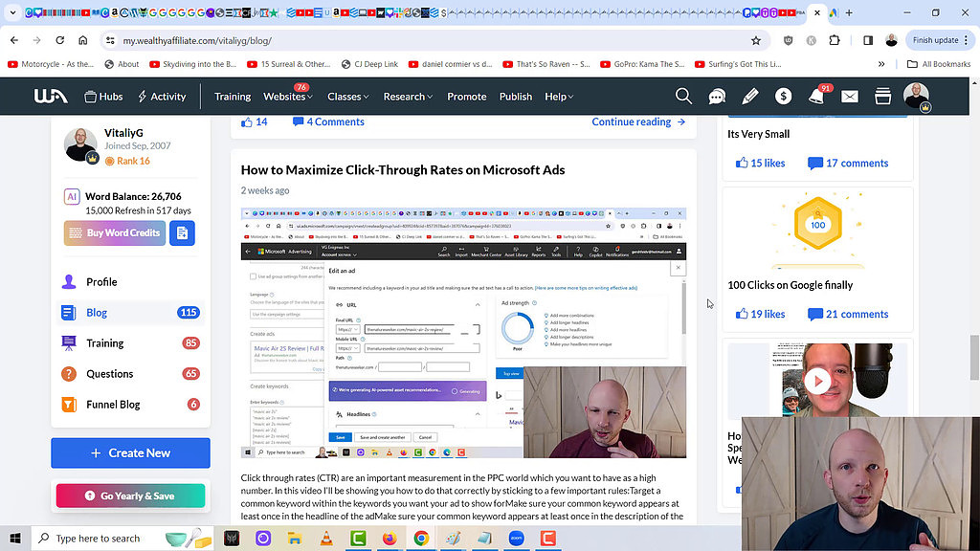Viewport: 980px width, 551px height.
Task: Open the search magnifier in WA header
Action: (x=683, y=97)
